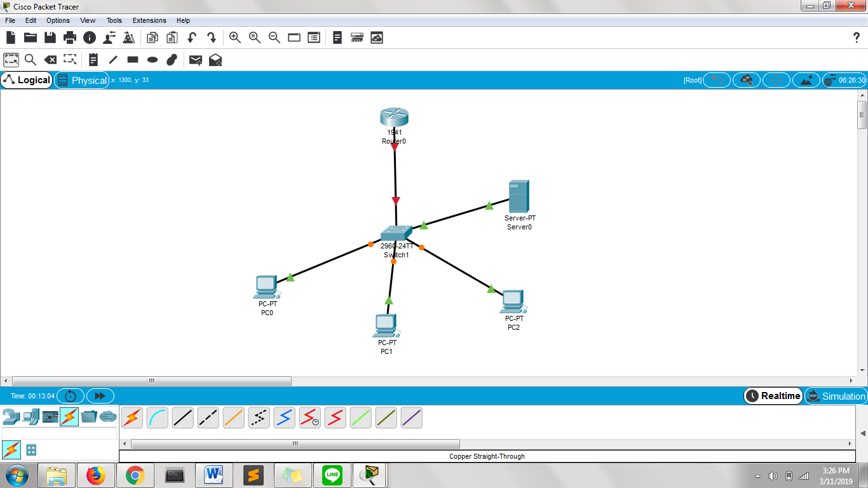Print the workspace
Image resolution: width=868 pixels, height=488 pixels.
(x=70, y=37)
